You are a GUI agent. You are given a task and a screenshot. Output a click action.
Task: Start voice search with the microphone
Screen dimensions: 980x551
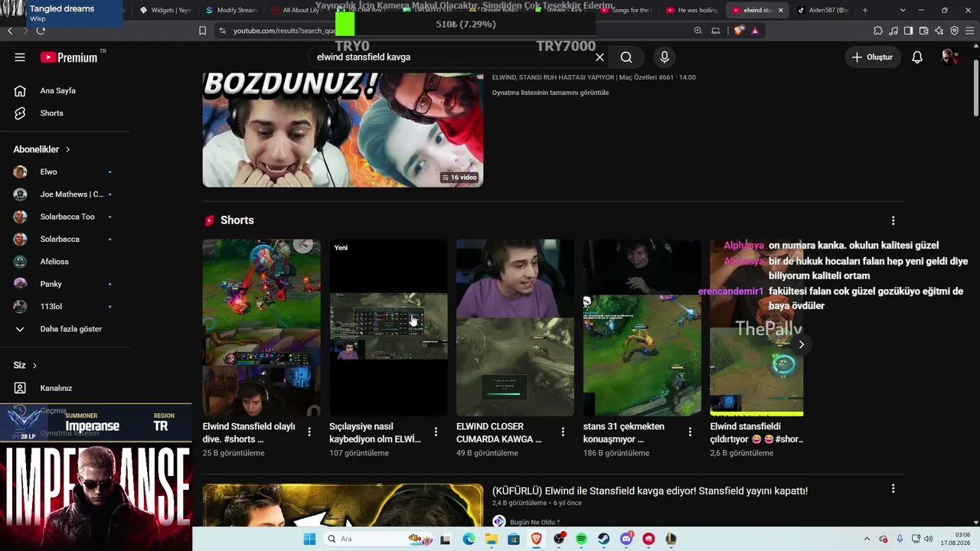point(665,57)
